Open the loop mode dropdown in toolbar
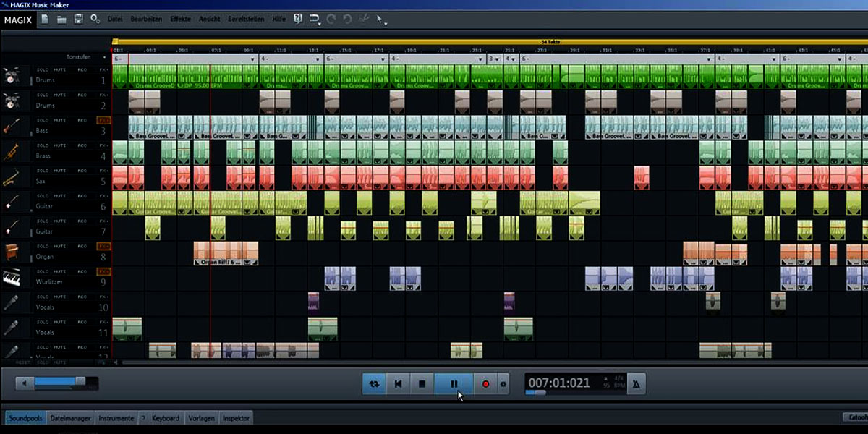The height and width of the screenshot is (434, 868). tap(315, 19)
